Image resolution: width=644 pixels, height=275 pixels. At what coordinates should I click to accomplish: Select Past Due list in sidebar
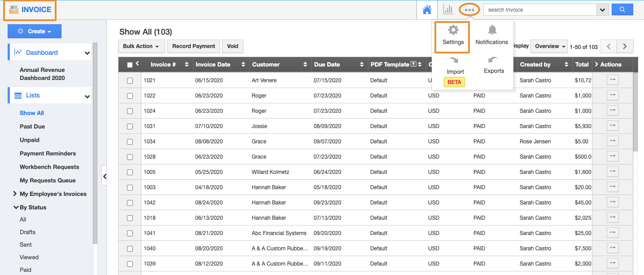(x=32, y=127)
